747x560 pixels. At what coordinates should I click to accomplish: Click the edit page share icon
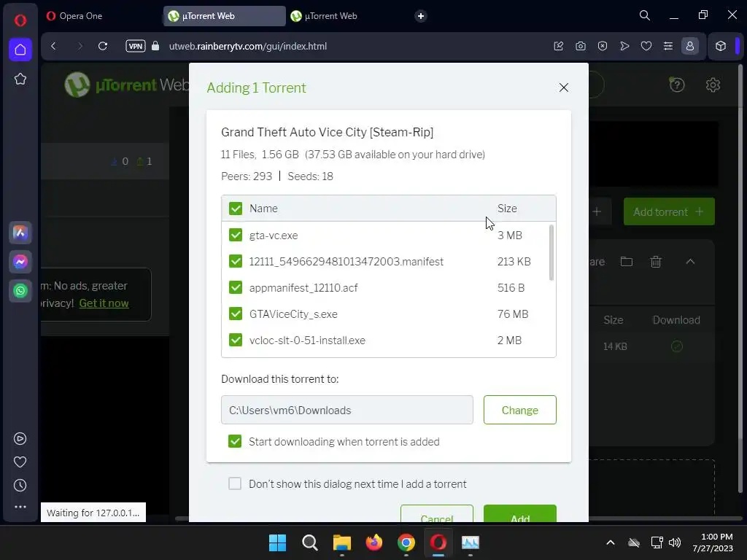(x=558, y=46)
